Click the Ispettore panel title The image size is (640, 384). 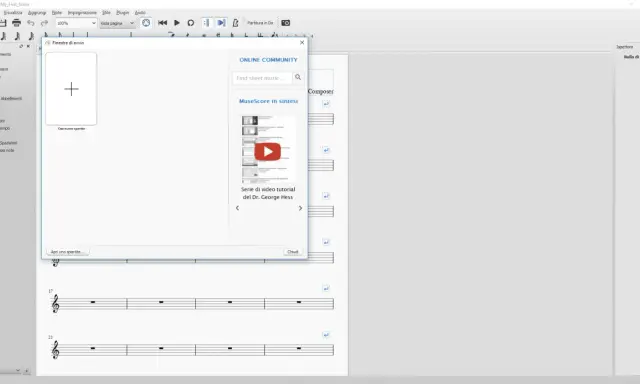624,47
